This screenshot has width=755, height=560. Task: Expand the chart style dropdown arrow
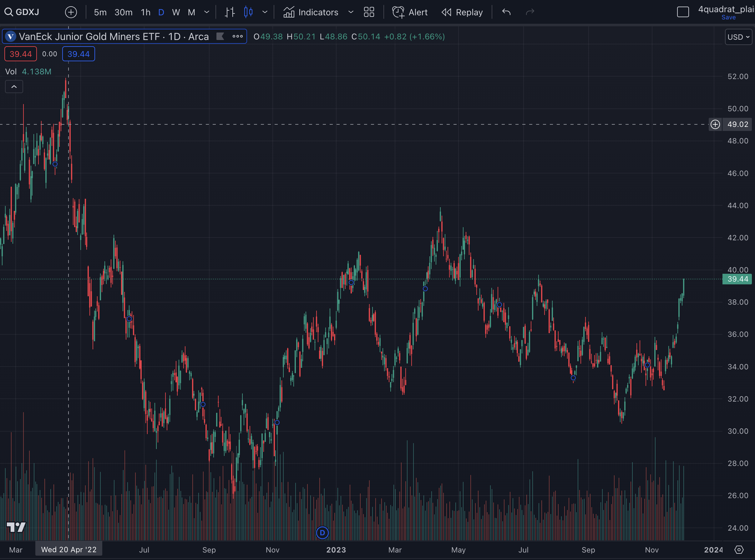click(x=265, y=12)
